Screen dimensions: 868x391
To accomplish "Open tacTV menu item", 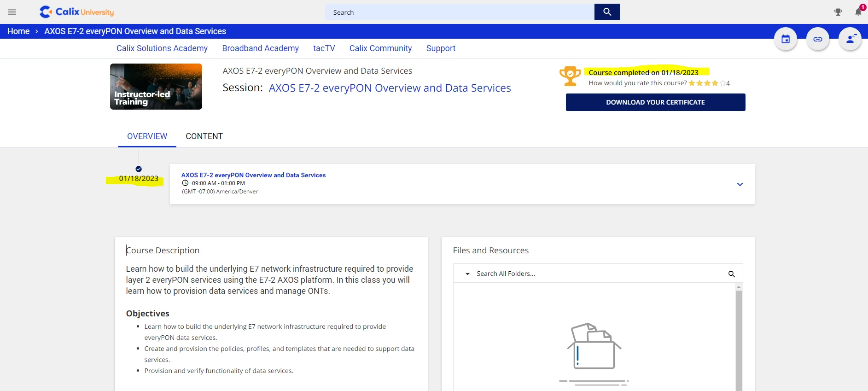I will click(324, 48).
